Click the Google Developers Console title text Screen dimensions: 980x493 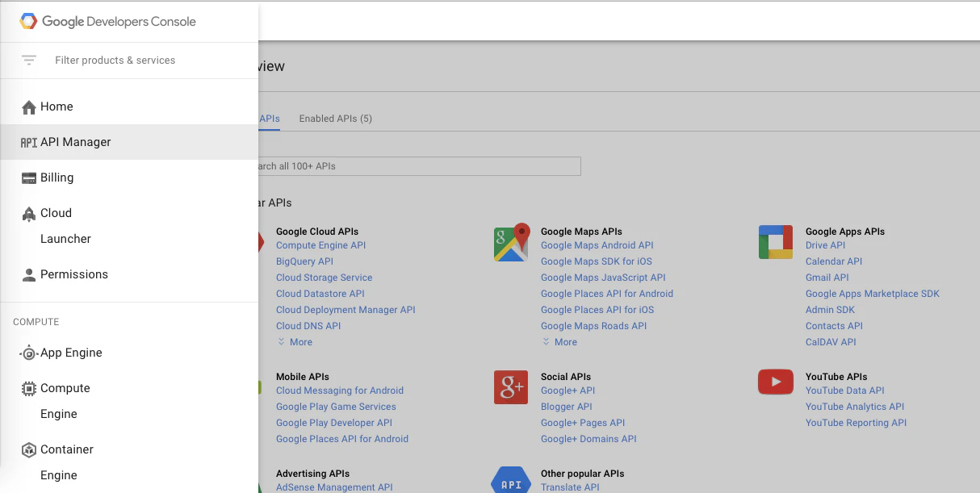(x=119, y=22)
